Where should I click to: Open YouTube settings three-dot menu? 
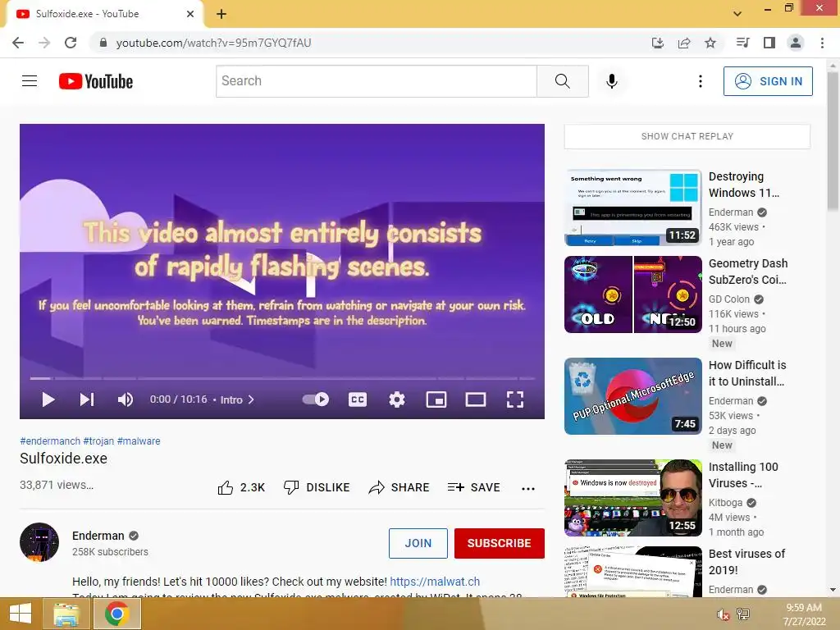coord(701,81)
